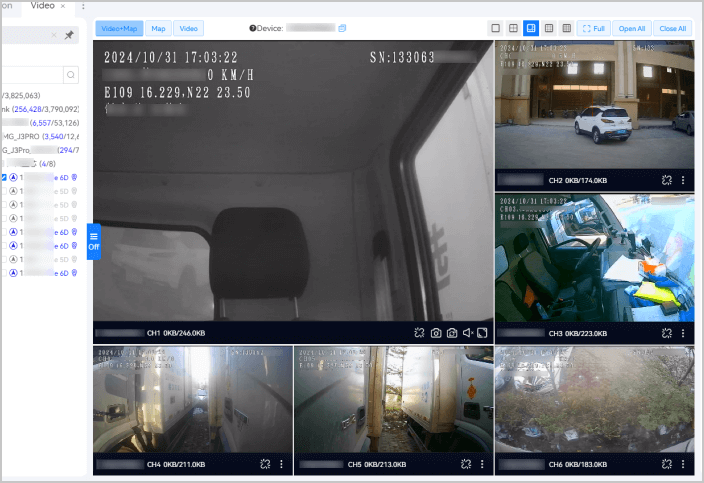Image resolution: width=704 pixels, height=483 pixels.
Task: Click the Open All button
Action: pyautogui.click(x=631, y=29)
